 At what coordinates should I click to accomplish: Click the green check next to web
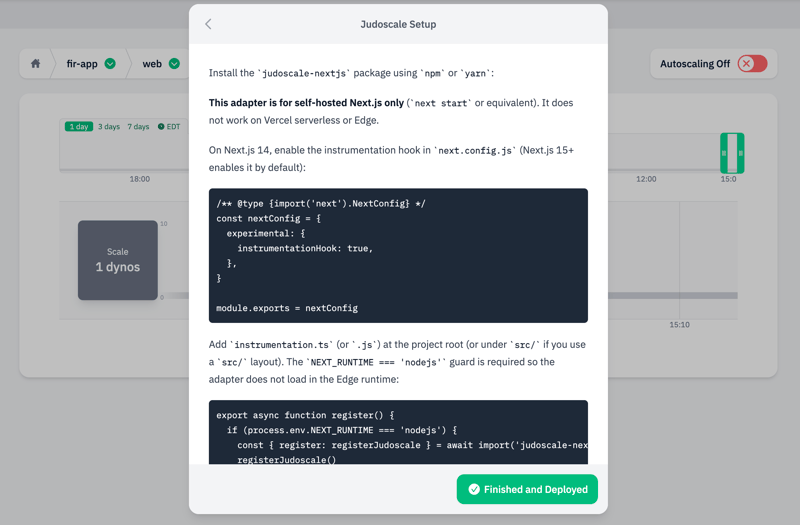pos(174,63)
